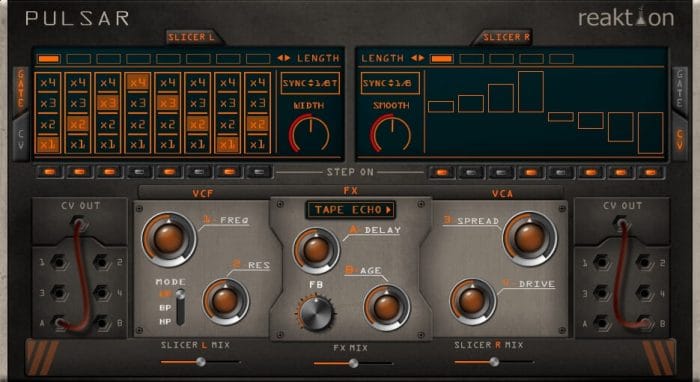Toggle fourth STEP ON button of Slicer L
This screenshot has width=700, height=382.
click(139, 172)
